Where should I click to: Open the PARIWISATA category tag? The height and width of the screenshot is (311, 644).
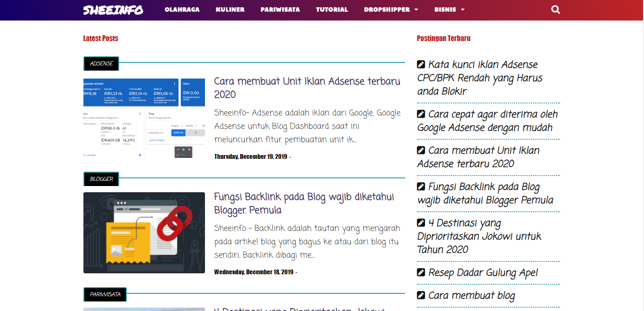pos(105,294)
